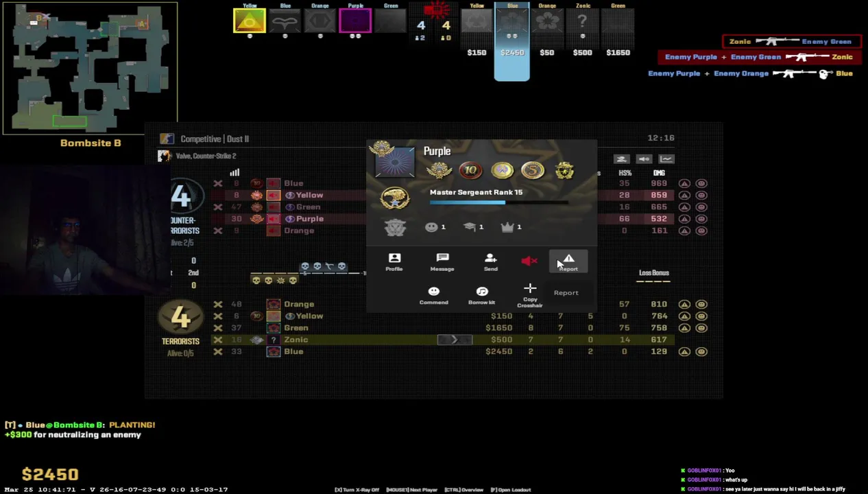
Task: Select highlighted Blue T player card
Action: 512,42
